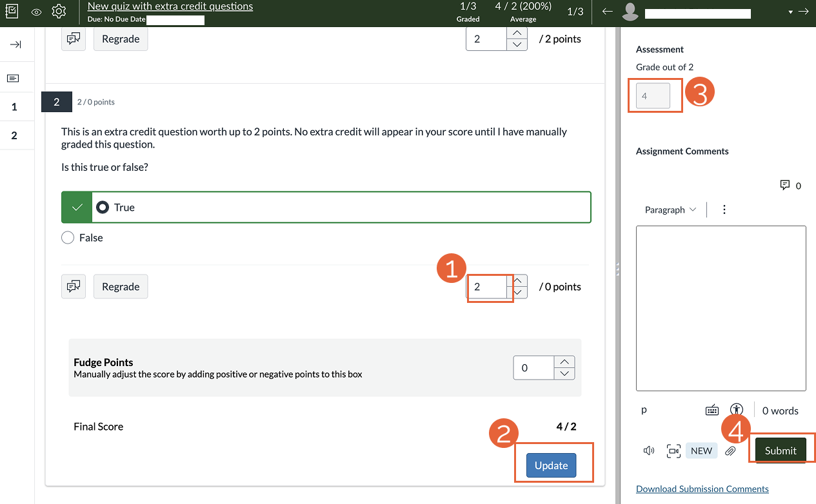Record a media comment with the video icon
The height and width of the screenshot is (504, 816).
click(x=673, y=451)
